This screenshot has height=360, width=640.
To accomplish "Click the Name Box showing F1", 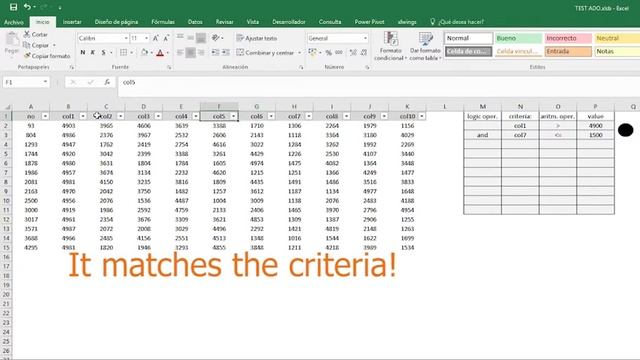I will [26, 82].
